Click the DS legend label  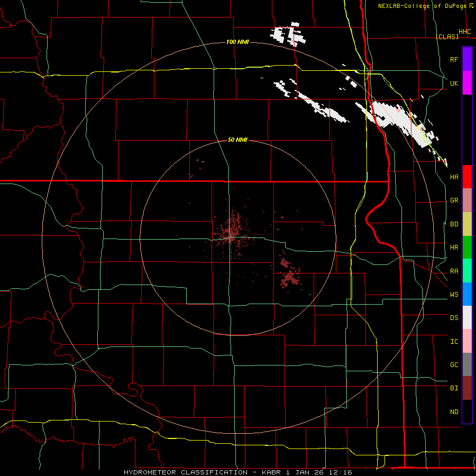pyautogui.click(x=454, y=318)
